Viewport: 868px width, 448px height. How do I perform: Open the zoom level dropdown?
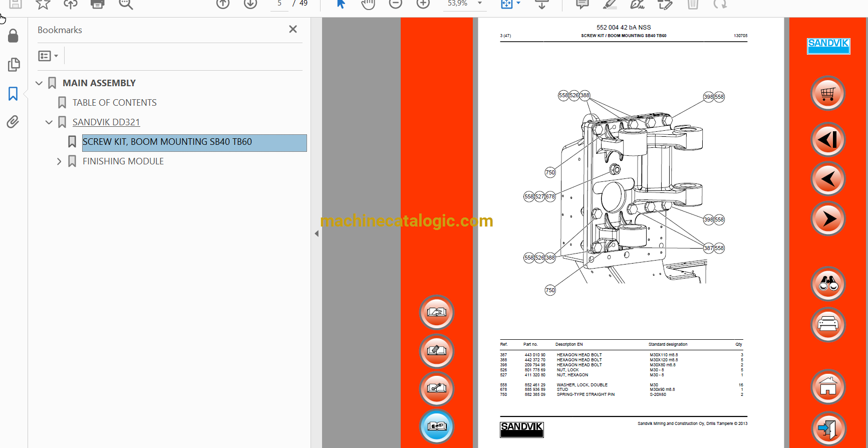(x=480, y=4)
